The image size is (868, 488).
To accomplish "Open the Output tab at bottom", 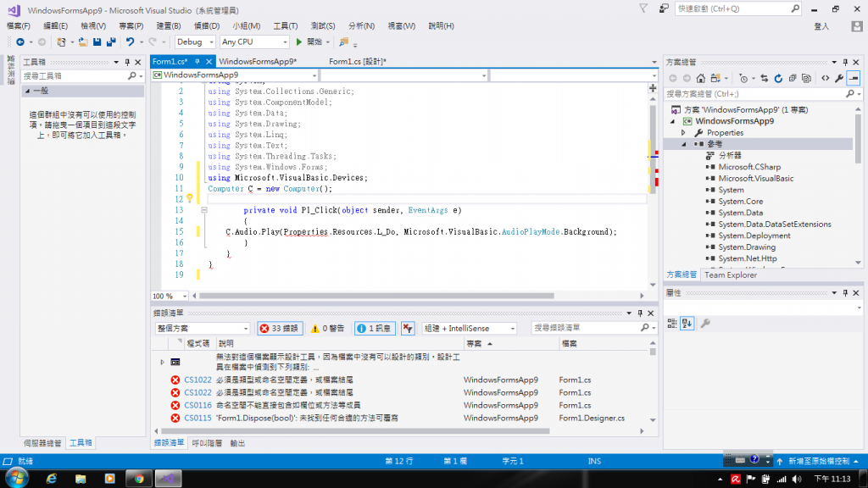I will 237,443.
